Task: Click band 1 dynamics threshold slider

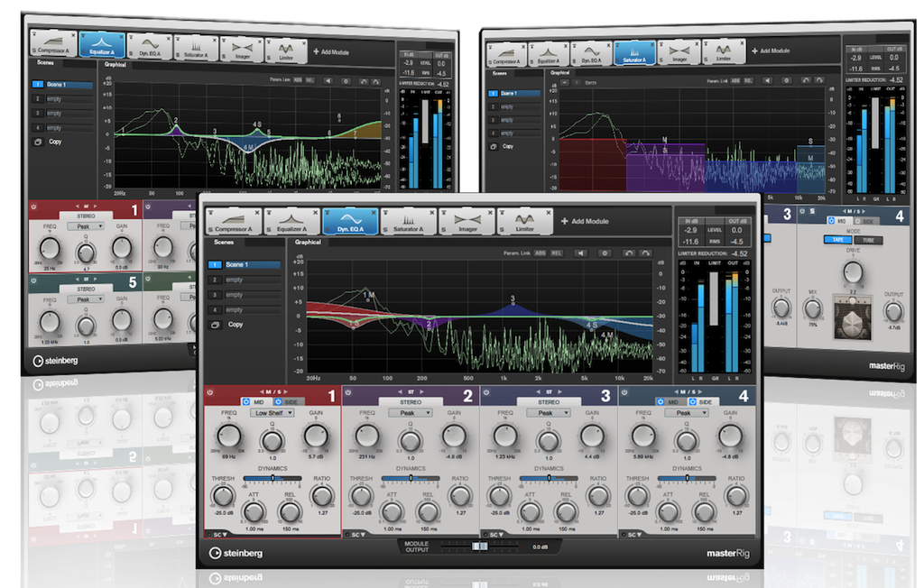Action: 273,478
